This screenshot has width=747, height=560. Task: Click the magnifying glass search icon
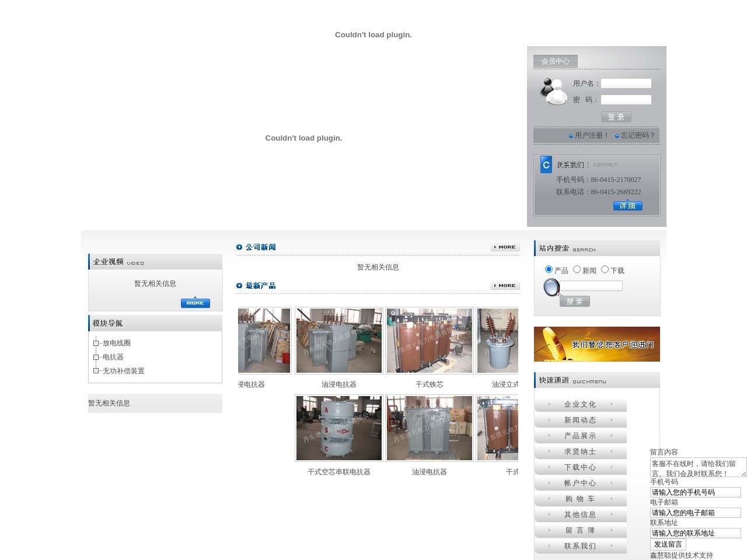[551, 287]
